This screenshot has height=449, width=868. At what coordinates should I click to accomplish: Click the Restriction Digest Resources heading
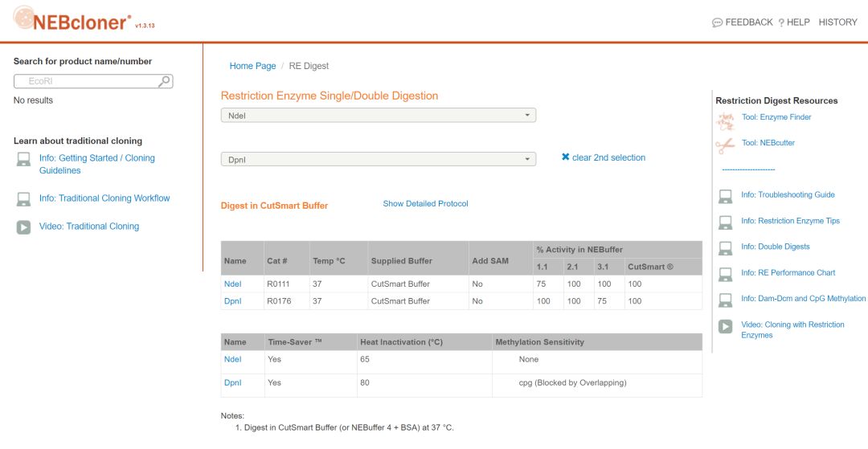tap(776, 100)
